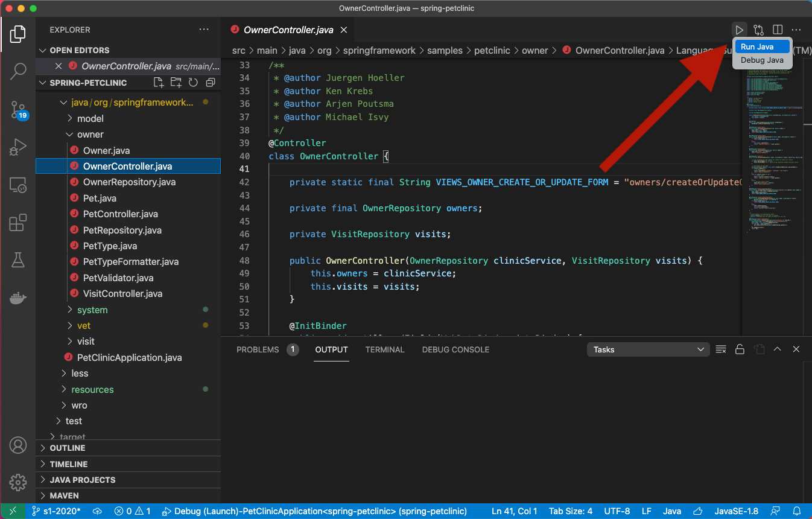Collapse the owner folder
This screenshot has height=519, width=812.
pyautogui.click(x=90, y=135)
